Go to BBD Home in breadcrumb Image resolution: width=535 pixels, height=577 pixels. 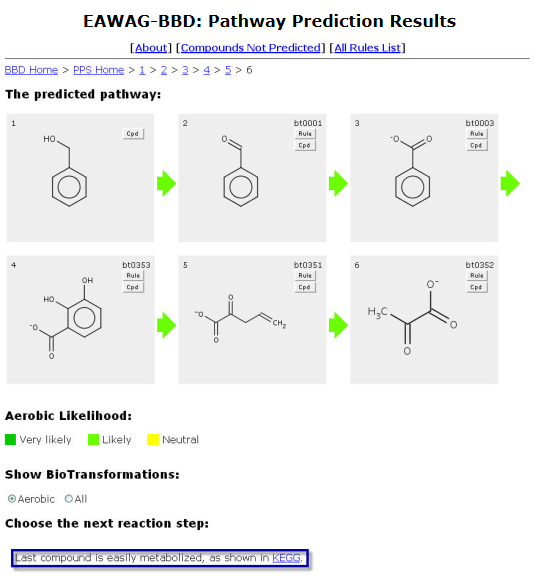pos(31,70)
